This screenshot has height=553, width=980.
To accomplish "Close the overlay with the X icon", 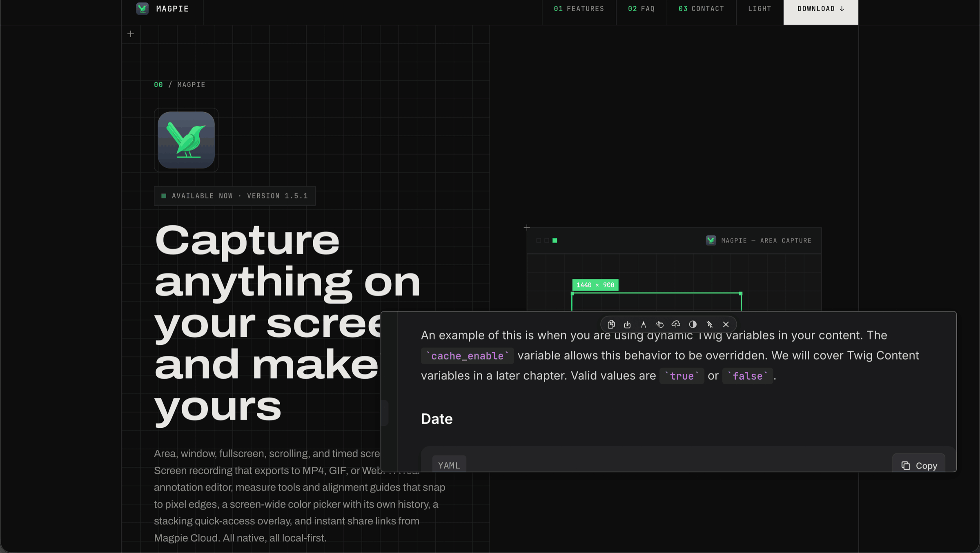I will pyautogui.click(x=726, y=324).
